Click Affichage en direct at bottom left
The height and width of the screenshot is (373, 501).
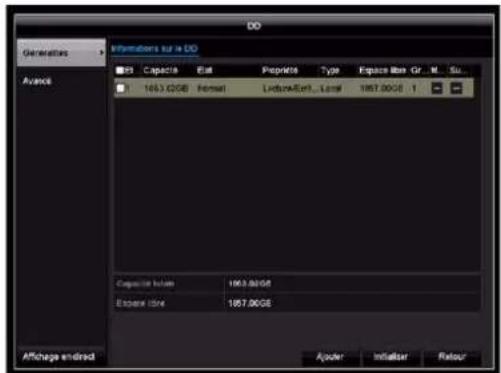[59, 357]
